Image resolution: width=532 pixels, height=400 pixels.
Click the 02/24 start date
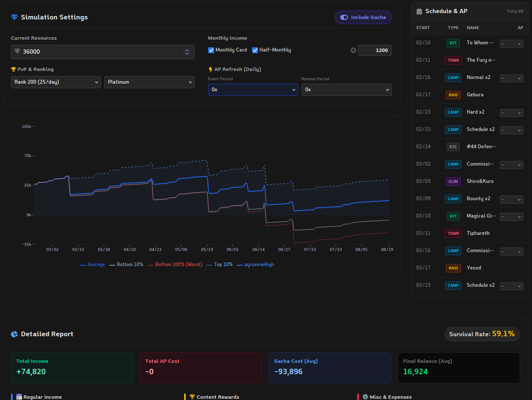pos(423,147)
